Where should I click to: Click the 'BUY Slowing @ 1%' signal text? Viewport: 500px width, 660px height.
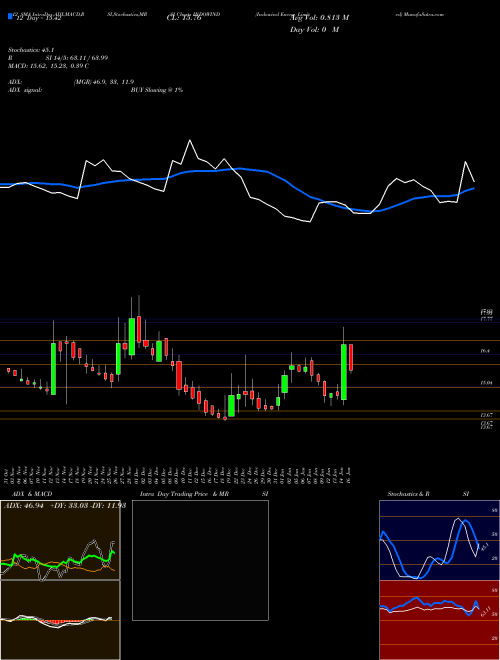(x=157, y=90)
